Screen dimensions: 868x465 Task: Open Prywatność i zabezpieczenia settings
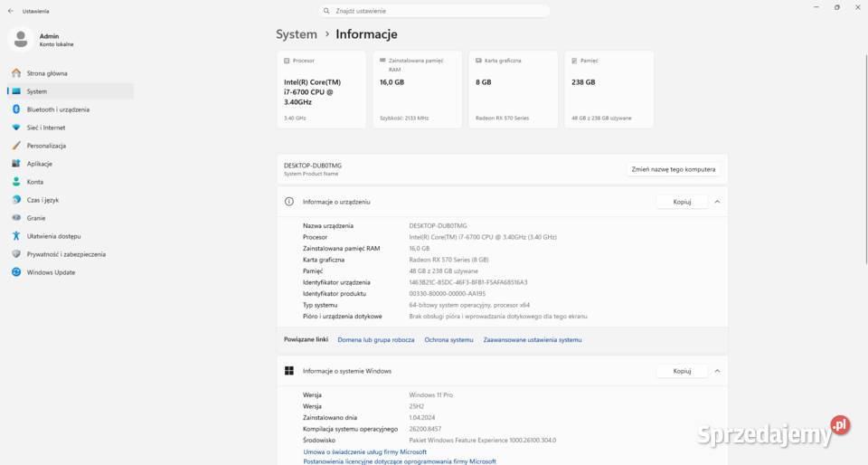(x=71, y=254)
